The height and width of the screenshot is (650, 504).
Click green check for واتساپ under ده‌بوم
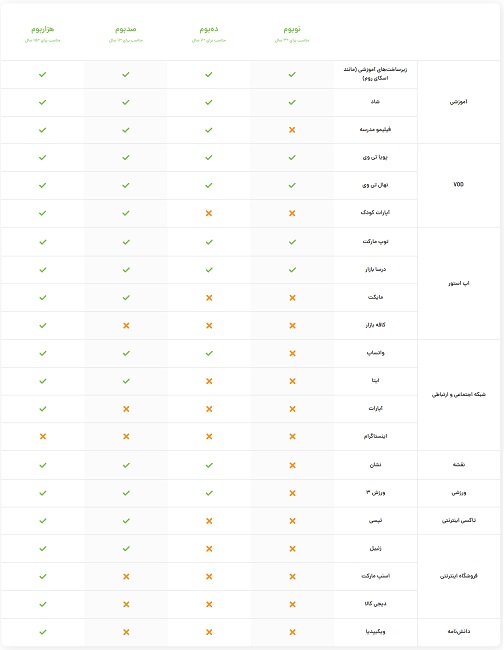pyautogui.click(x=209, y=353)
